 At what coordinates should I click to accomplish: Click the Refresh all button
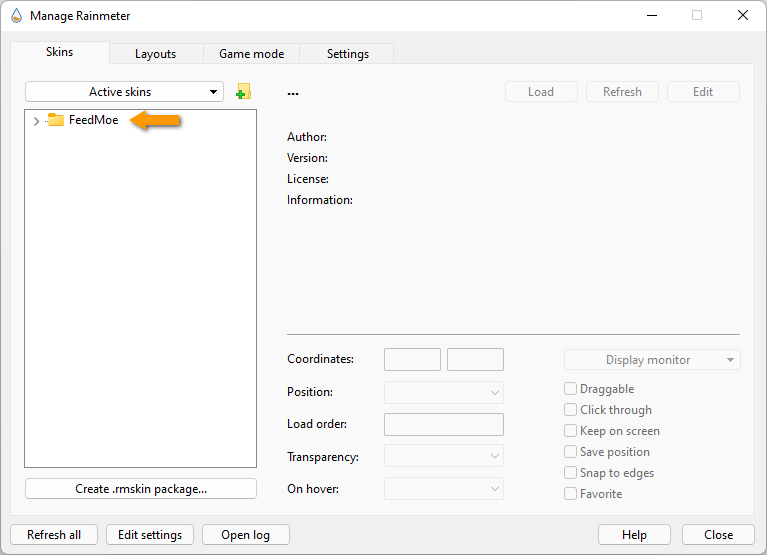pyautogui.click(x=54, y=534)
